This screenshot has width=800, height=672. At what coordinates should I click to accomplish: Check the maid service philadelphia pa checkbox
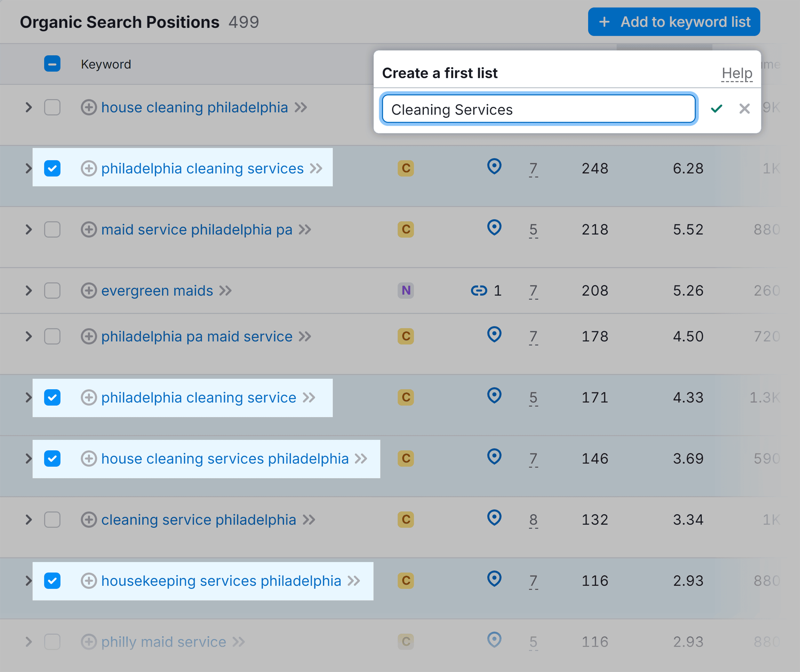52,229
